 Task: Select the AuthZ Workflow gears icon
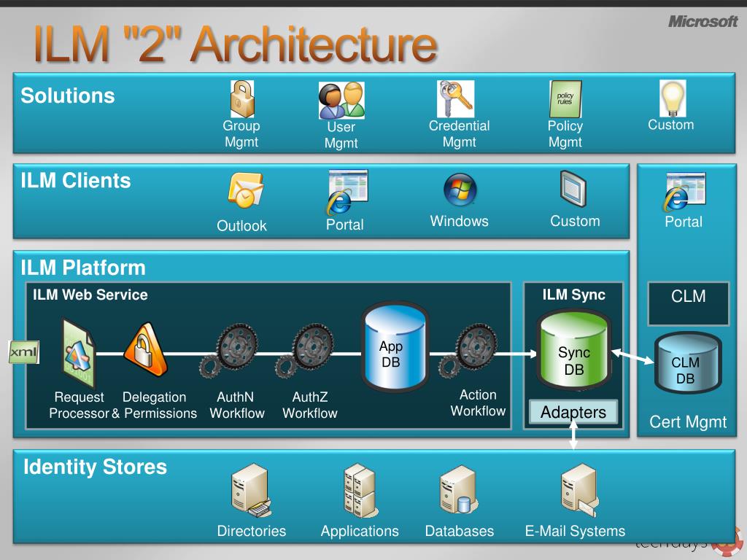point(305,351)
